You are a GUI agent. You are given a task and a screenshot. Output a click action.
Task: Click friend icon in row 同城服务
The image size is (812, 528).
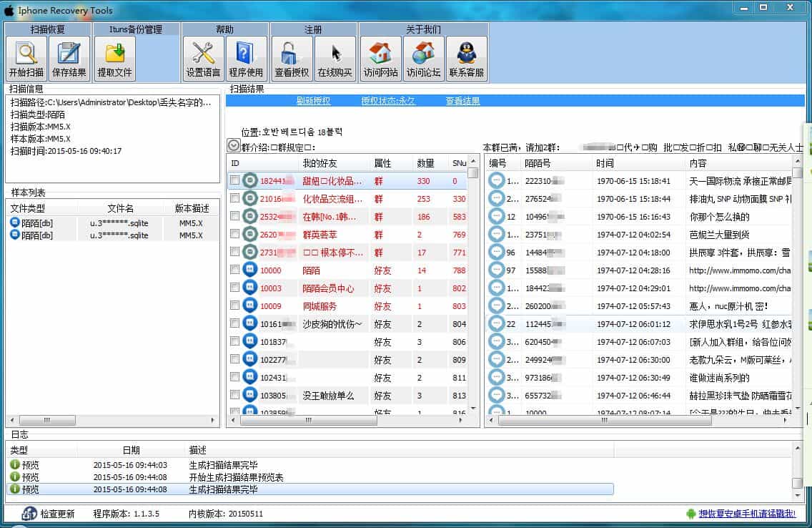pyautogui.click(x=250, y=305)
